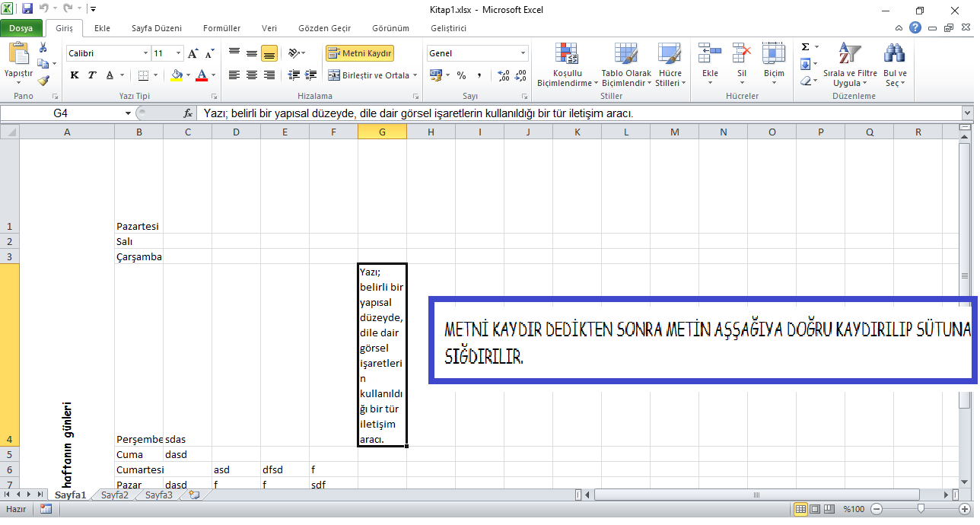Align cell text to the left

point(234,75)
